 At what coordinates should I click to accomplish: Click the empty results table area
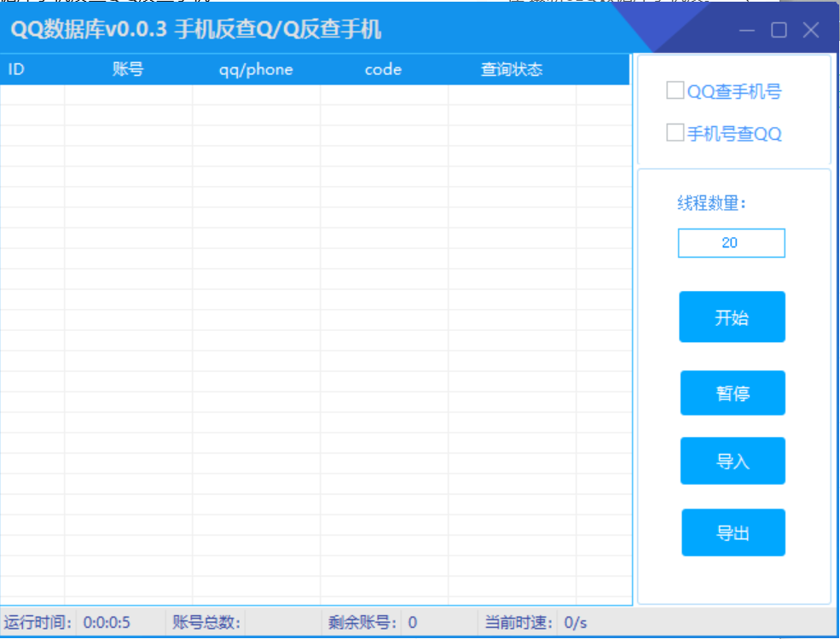[316, 341]
